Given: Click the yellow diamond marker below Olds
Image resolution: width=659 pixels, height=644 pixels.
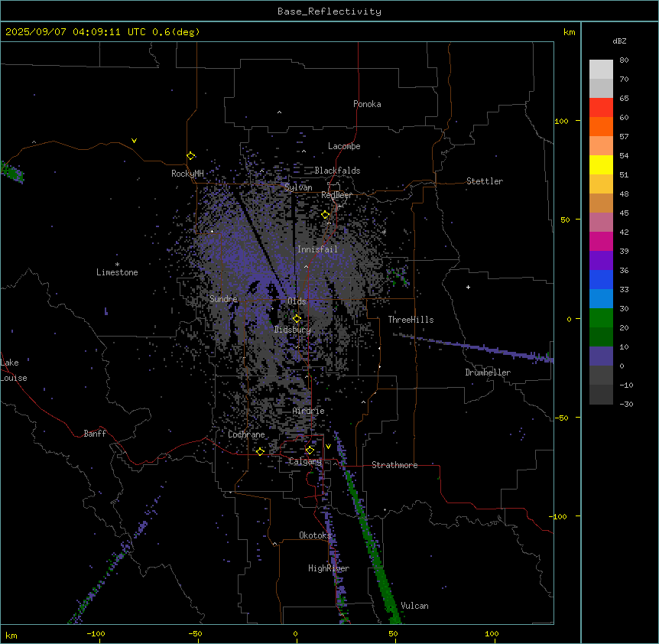Looking at the screenshot, I should click(297, 318).
